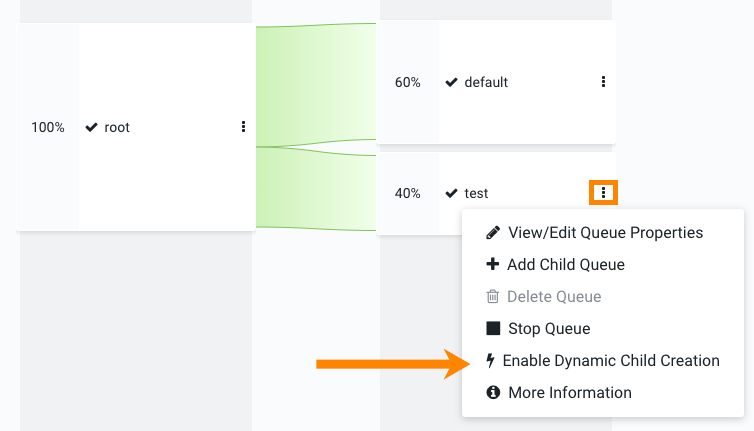
Task: Click the test queue checkmark
Action: tap(452, 193)
